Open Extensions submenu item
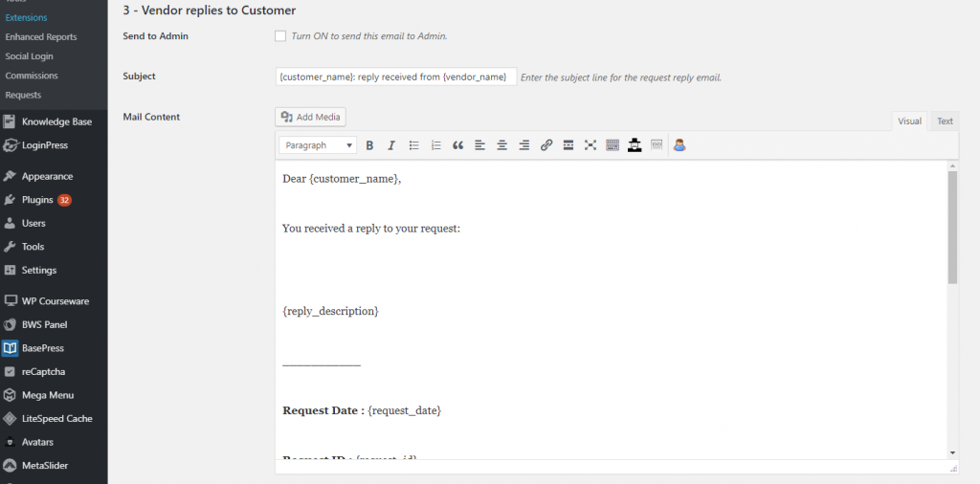 pos(26,17)
